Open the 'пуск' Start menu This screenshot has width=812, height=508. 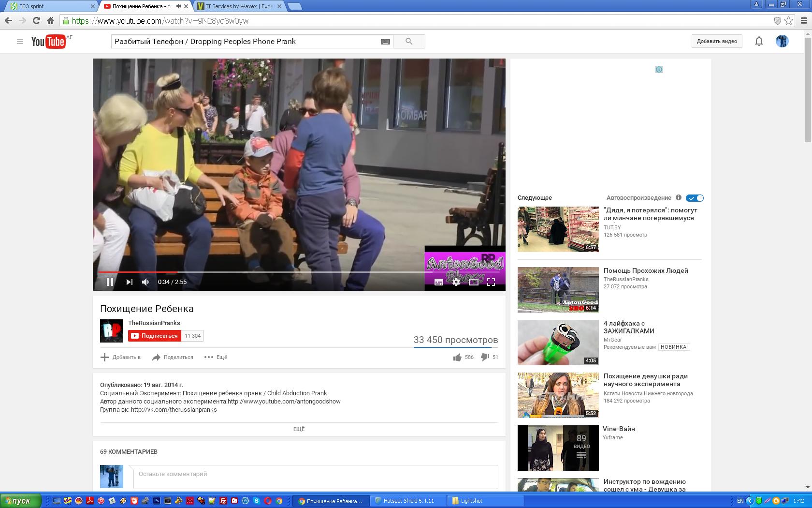(x=21, y=501)
